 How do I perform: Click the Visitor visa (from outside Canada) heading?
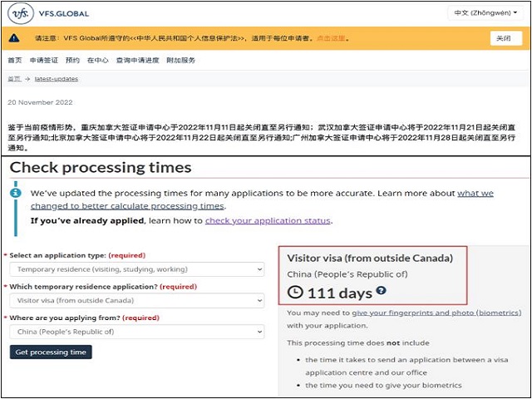tap(370, 259)
